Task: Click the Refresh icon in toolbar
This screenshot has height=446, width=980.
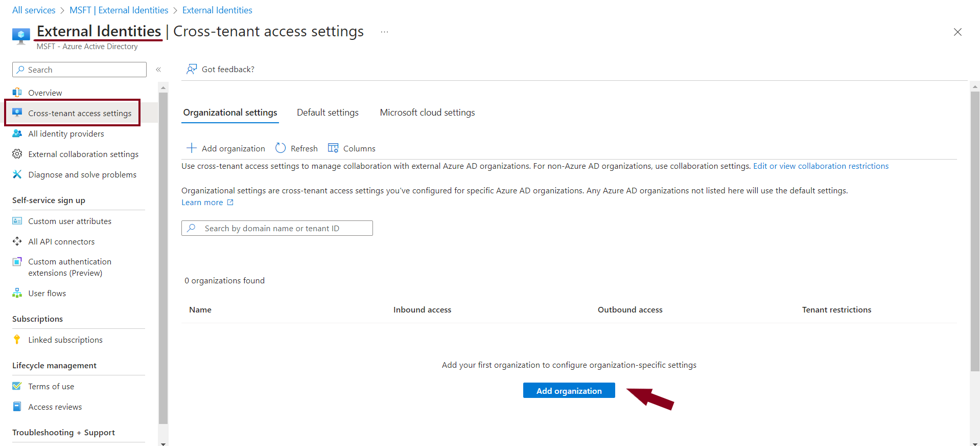Action: pos(281,148)
